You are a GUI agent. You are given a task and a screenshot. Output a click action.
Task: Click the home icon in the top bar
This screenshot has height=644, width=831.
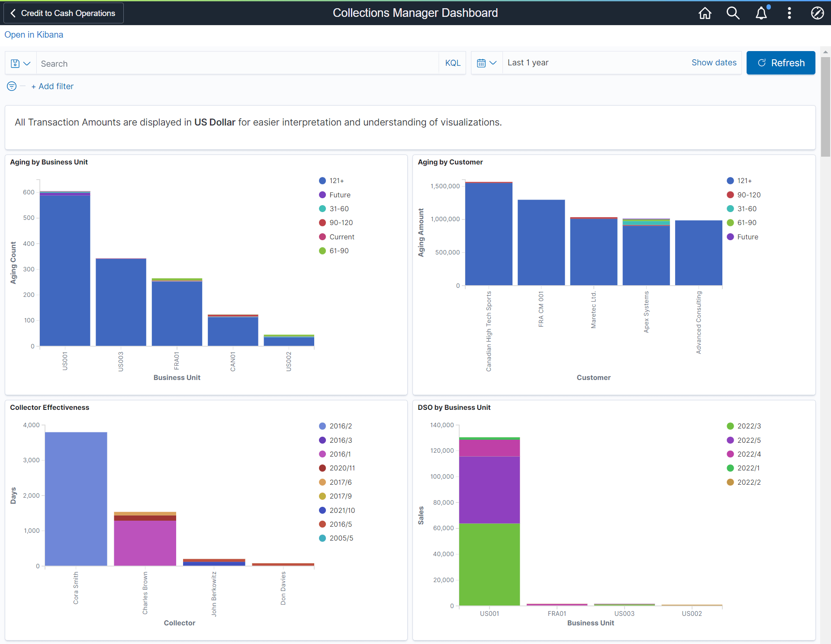point(704,13)
